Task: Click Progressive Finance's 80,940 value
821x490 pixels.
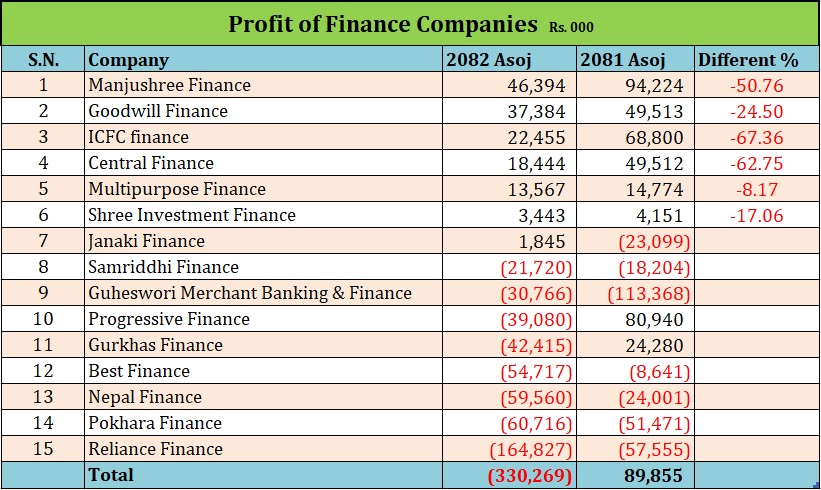Action: [652, 319]
